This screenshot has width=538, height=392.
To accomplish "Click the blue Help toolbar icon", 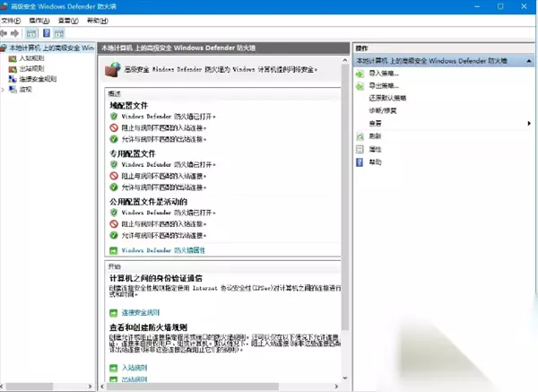I will point(47,33).
